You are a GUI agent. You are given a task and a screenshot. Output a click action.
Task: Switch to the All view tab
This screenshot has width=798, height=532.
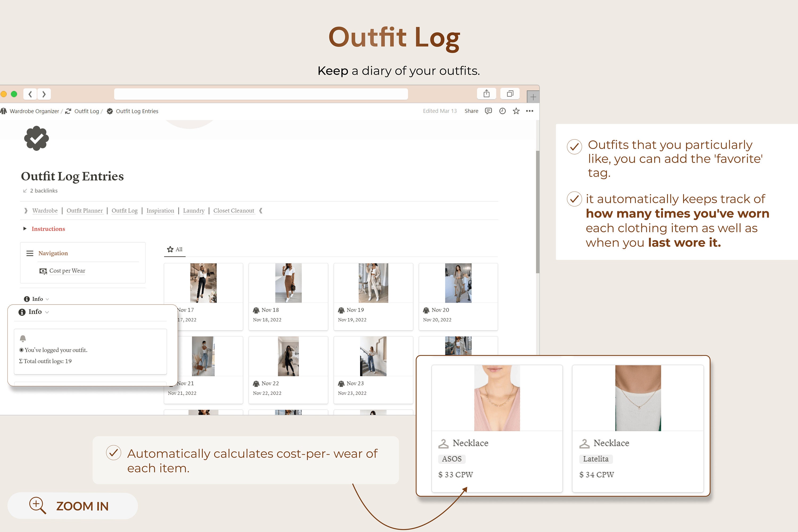pos(175,249)
